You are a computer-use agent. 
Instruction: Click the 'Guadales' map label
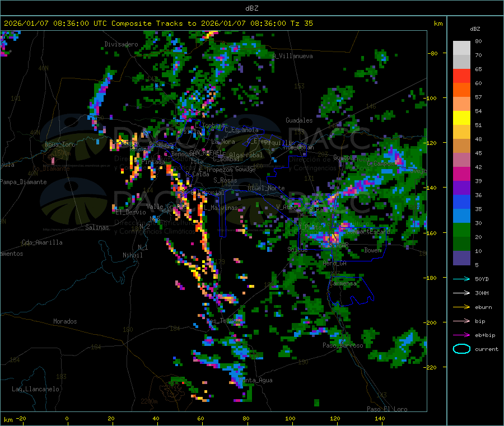click(x=299, y=120)
